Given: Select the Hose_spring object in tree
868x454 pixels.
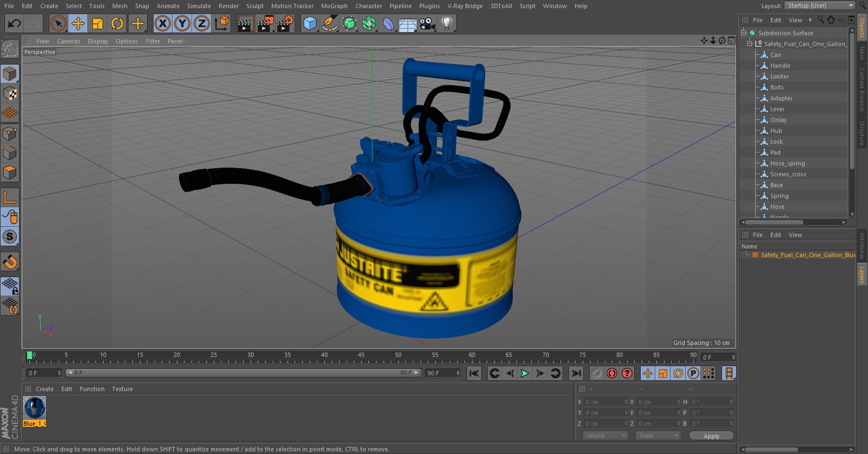Looking at the screenshot, I should [787, 163].
